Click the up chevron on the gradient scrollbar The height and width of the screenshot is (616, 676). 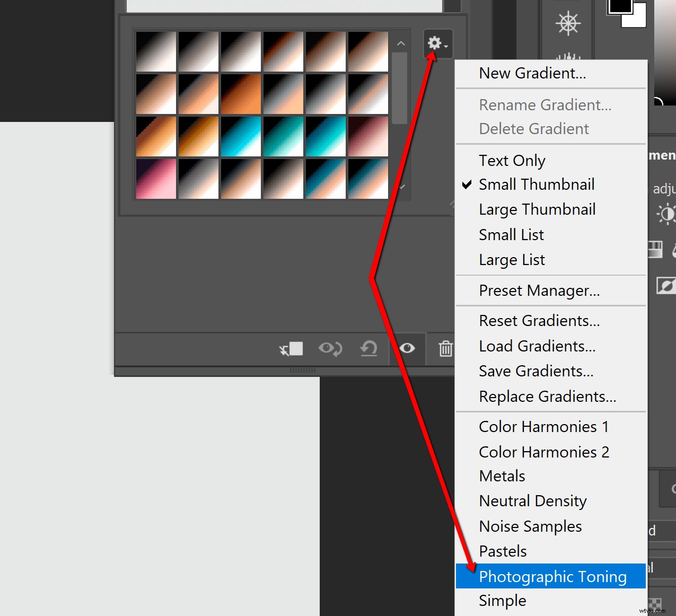tap(401, 42)
